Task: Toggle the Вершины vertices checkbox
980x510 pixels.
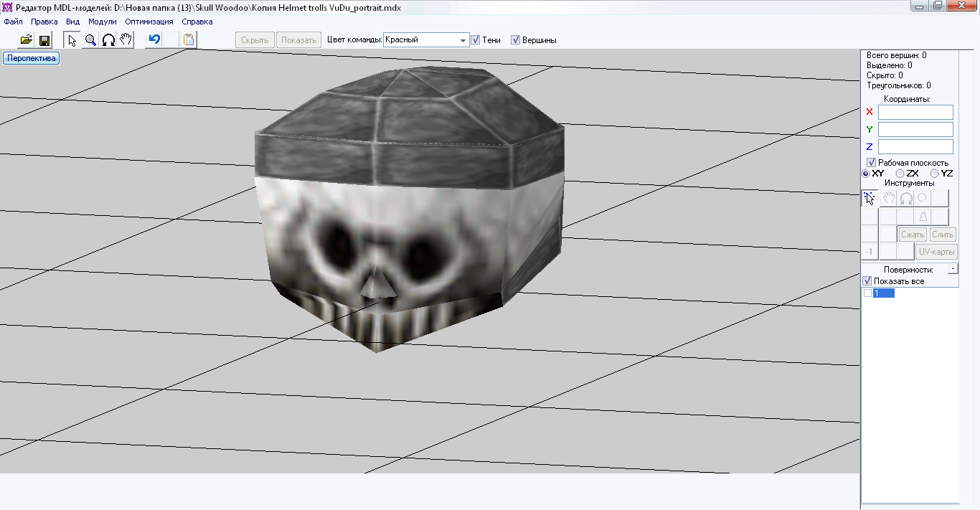Action: click(x=515, y=40)
